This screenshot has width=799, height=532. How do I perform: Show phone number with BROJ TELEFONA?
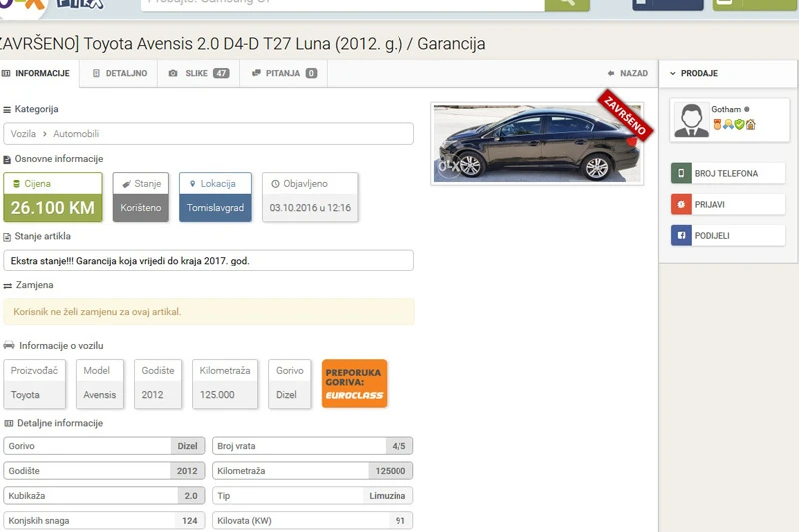click(728, 173)
